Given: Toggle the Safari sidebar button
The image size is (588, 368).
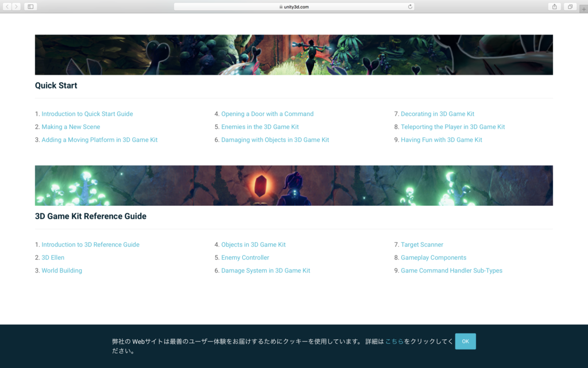Looking at the screenshot, I should (x=30, y=6).
